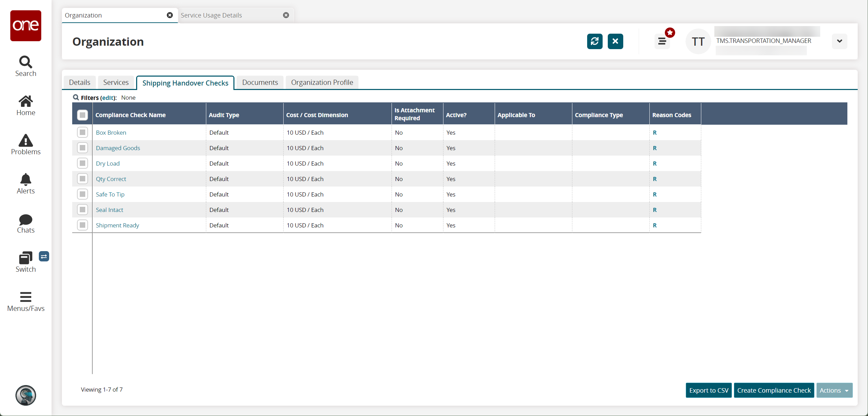The width and height of the screenshot is (868, 416).
Task: Open Reason Codes R for Qty Correct
Action: coord(655,179)
